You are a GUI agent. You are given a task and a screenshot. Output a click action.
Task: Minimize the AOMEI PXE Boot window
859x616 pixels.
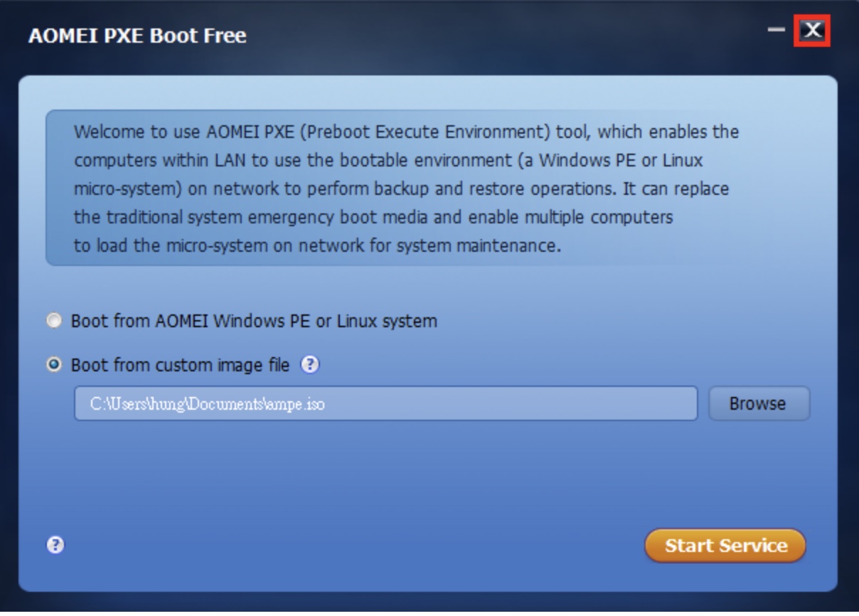click(x=777, y=31)
